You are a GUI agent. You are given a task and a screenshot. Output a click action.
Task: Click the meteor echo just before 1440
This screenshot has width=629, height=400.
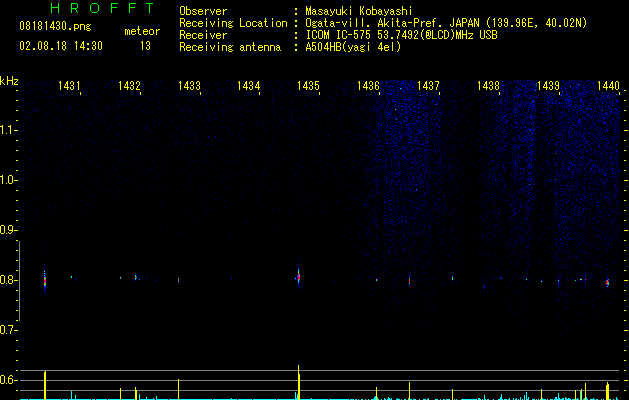click(607, 282)
